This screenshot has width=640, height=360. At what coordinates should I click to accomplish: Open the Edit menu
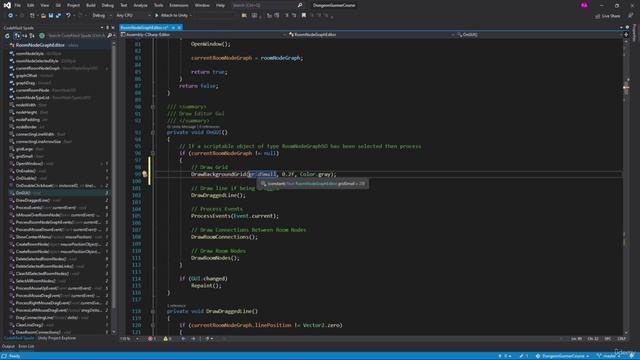31,5
